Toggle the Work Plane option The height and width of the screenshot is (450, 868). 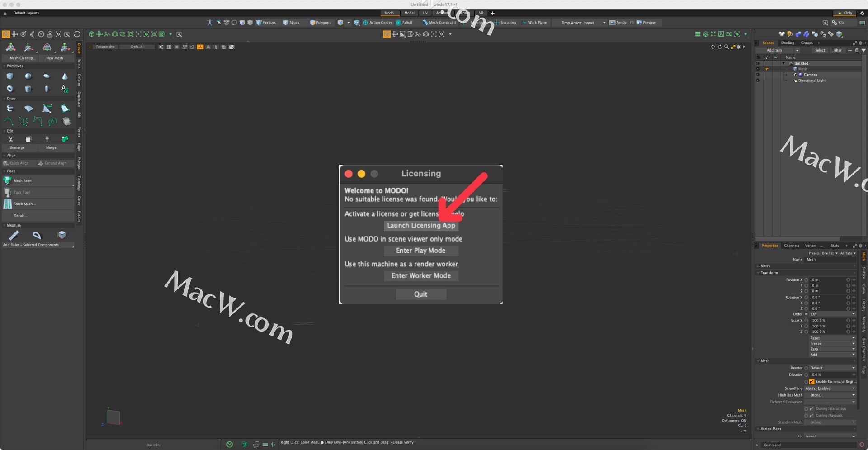point(534,23)
